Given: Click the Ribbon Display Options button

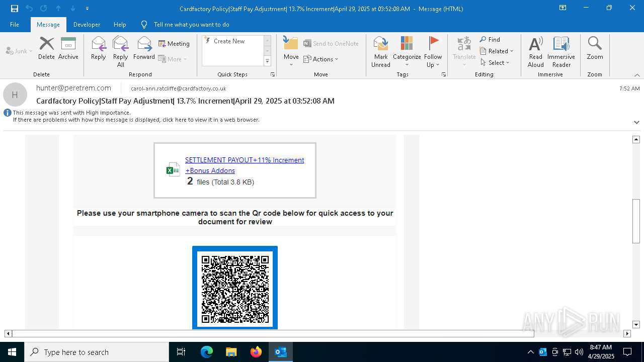Looking at the screenshot, I should [x=563, y=8].
